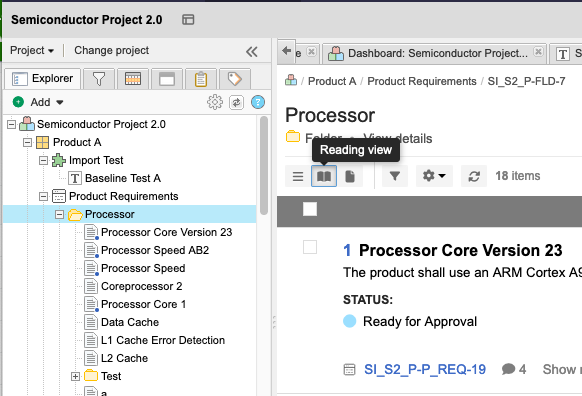Click the panel splitter handle
The height and width of the screenshot is (396, 582).
click(x=274, y=322)
